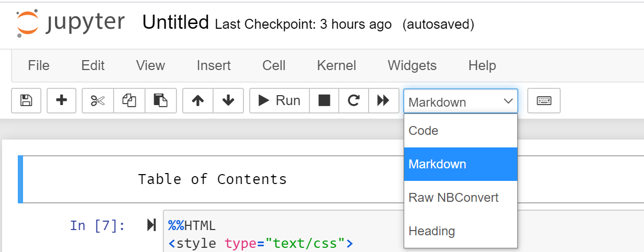Open the View menu
The height and width of the screenshot is (252, 644).
[x=150, y=65]
